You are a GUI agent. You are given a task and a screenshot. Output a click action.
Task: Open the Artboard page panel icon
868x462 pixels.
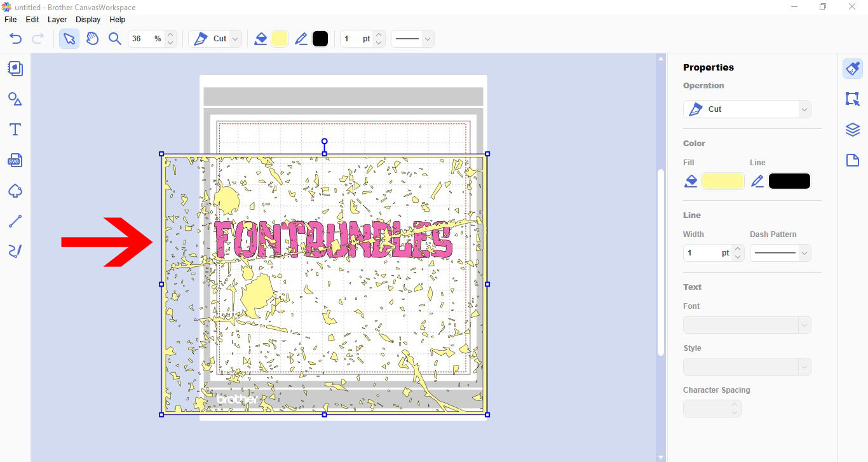tap(853, 160)
